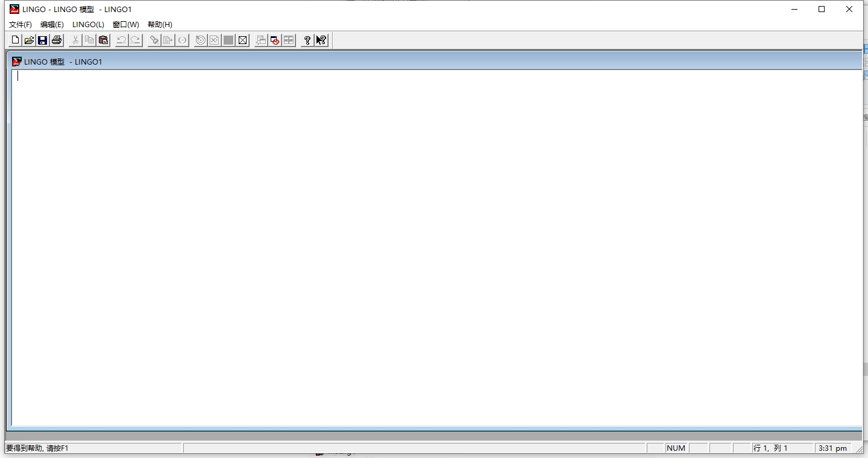Click the model window icon beside LINGO 模型

pos(17,62)
